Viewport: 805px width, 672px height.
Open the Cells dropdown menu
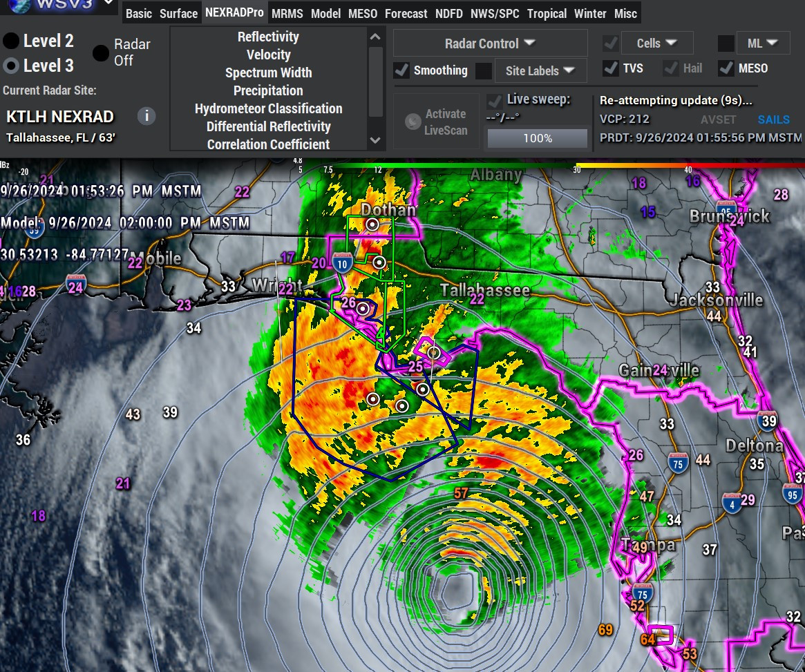657,43
